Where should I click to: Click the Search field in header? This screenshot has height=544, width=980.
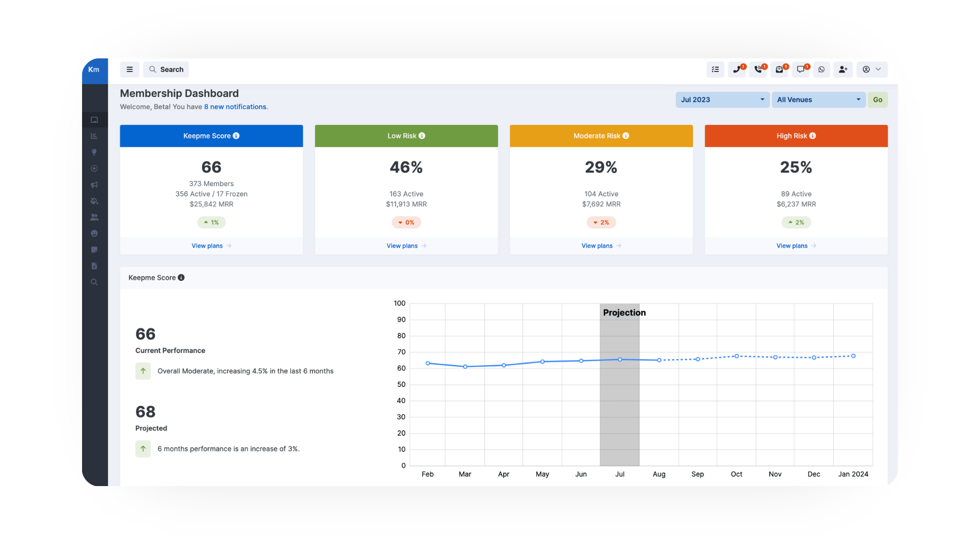[166, 70]
